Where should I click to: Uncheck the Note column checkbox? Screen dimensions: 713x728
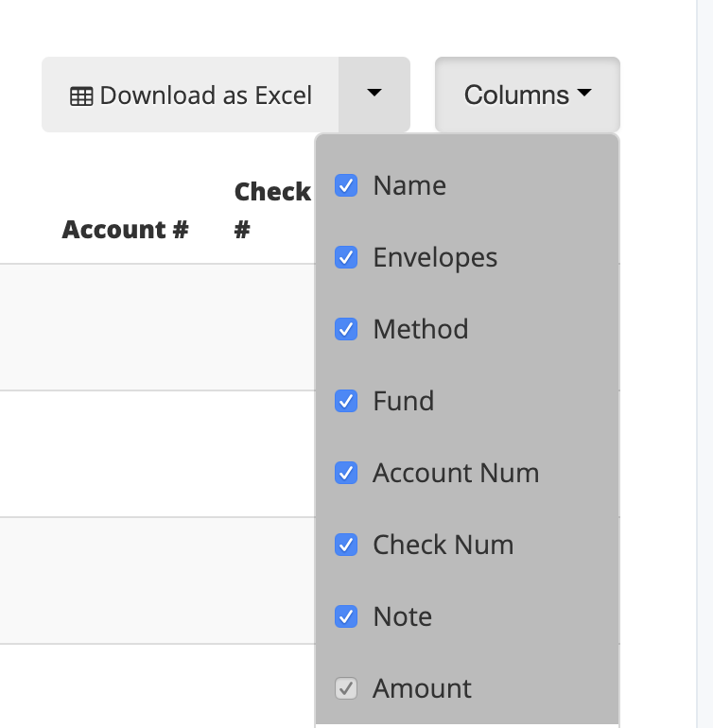346,616
